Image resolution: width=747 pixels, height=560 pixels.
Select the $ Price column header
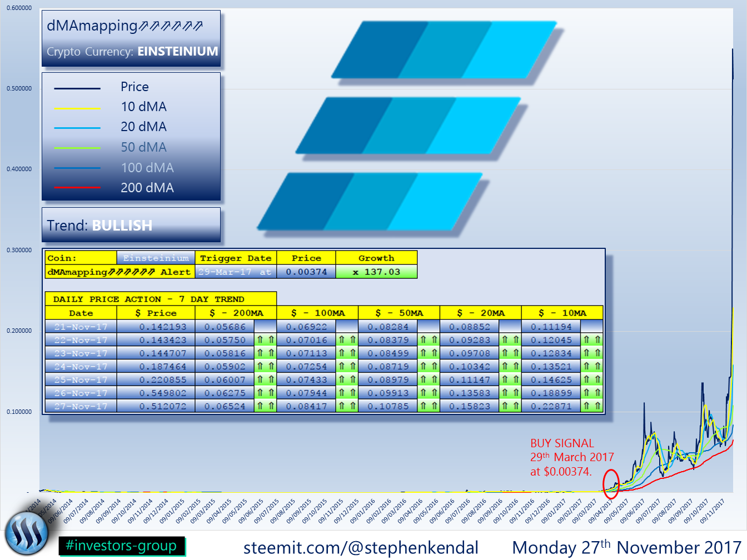156,313
